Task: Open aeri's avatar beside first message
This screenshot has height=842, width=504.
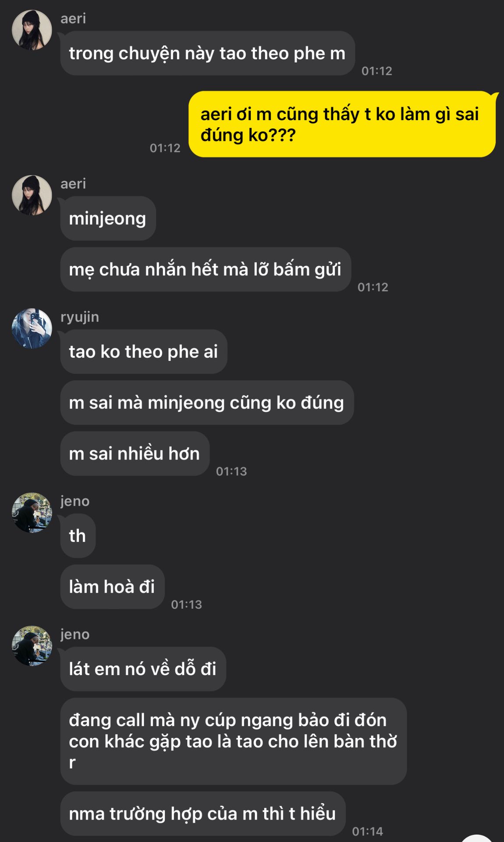Action: pos(32,30)
